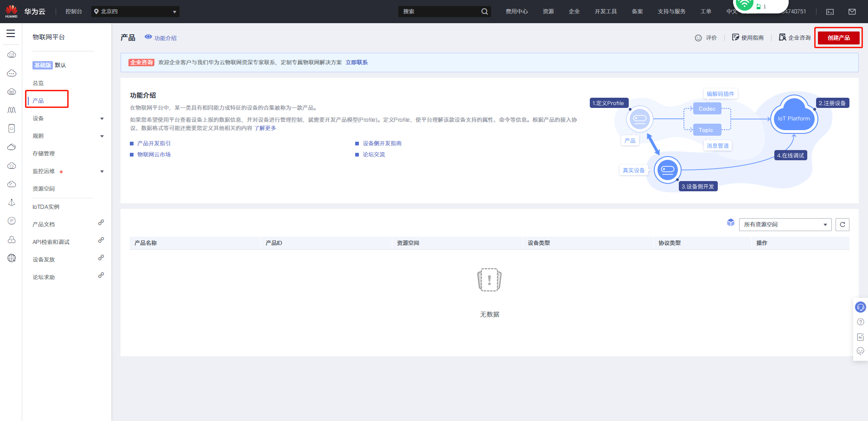This screenshot has height=421, width=868.
Task: Click the 评价 smiley icon in the header
Action: tap(698, 38)
